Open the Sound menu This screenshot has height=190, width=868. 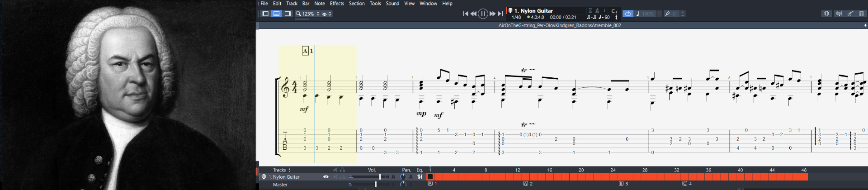392,3
